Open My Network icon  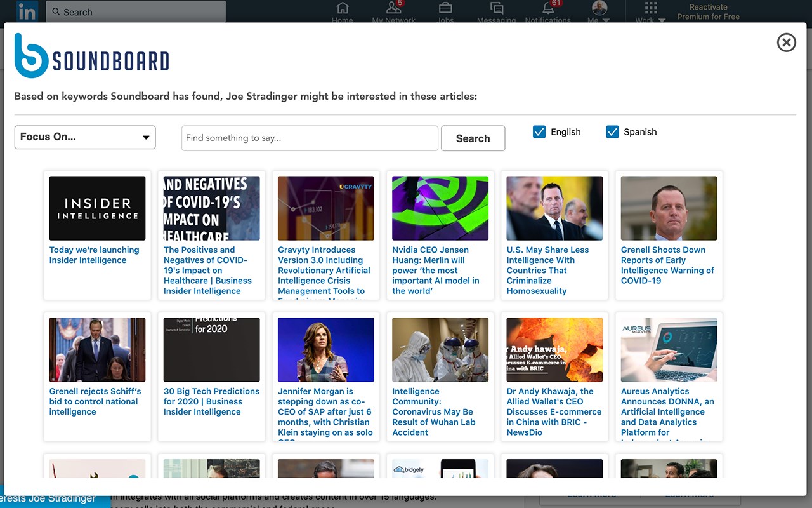click(393, 8)
